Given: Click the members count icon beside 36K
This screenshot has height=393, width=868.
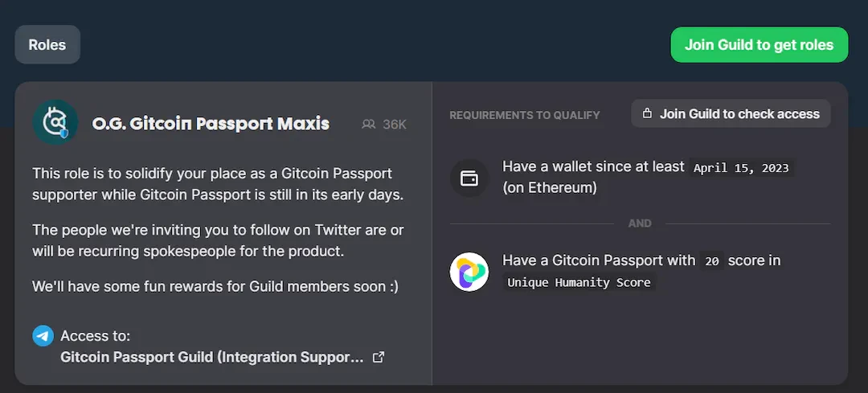Looking at the screenshot, I should (x=369, y=125).
